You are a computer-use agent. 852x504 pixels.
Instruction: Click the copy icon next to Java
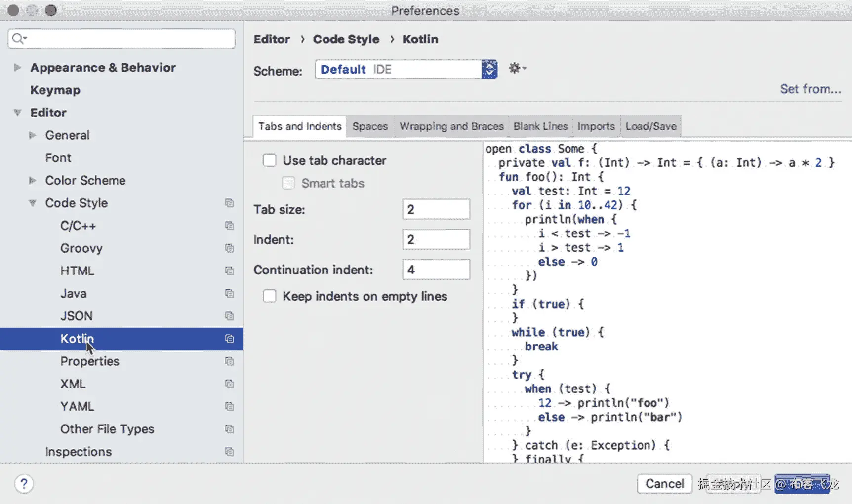click(x=229, y=293)
